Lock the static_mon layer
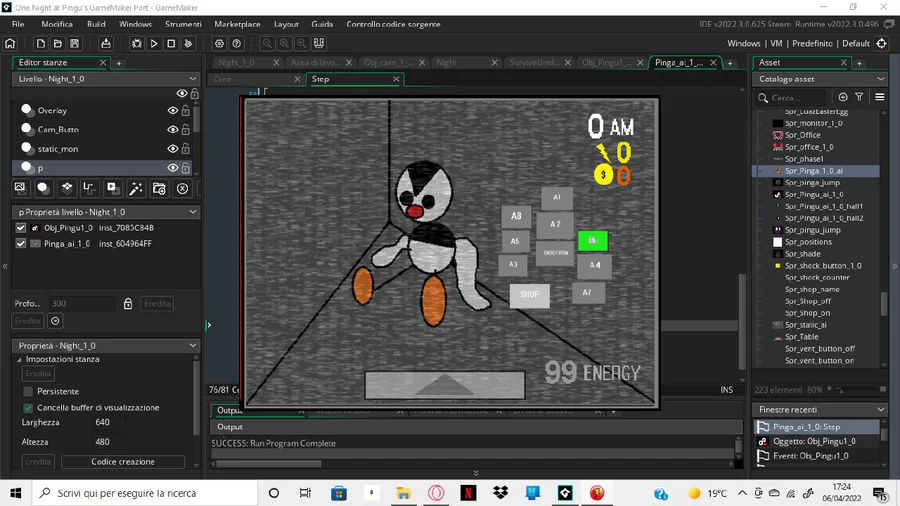Screen dimensions: 900x506 [185, 149]
